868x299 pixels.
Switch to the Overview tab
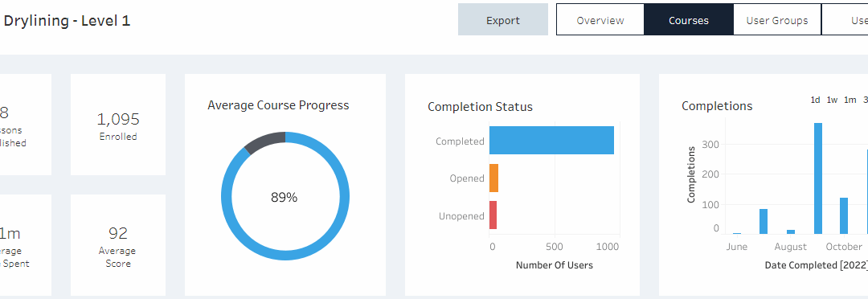point(600,20)
